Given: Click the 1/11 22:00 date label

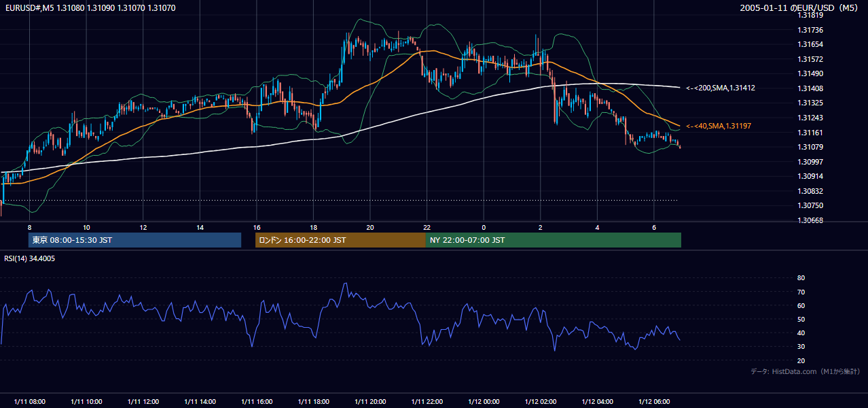Looking at the screenshot, I should click(x=427, y=402).
